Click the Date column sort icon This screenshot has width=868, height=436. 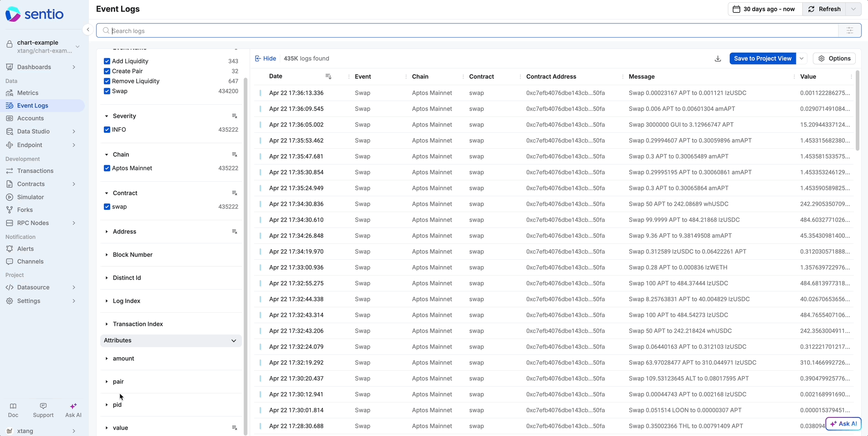click(328, 77)
